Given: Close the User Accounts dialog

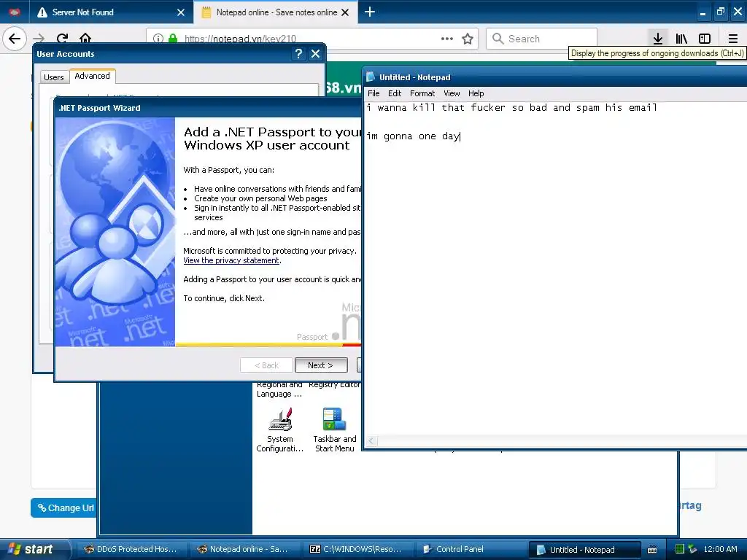Looking at the screenshot, I should 315,54.
